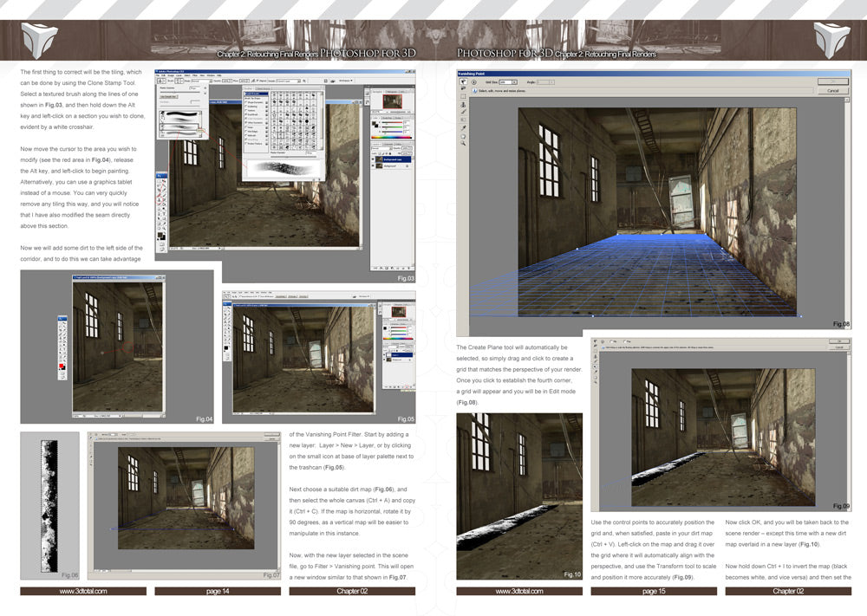Switch to the Channels tab beside Layers

387,144
